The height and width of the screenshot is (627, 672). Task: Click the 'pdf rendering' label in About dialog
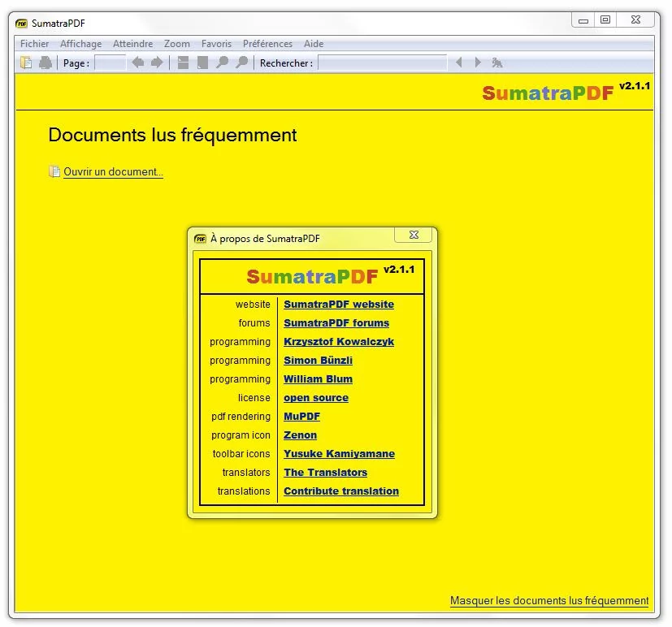(241, 417)
